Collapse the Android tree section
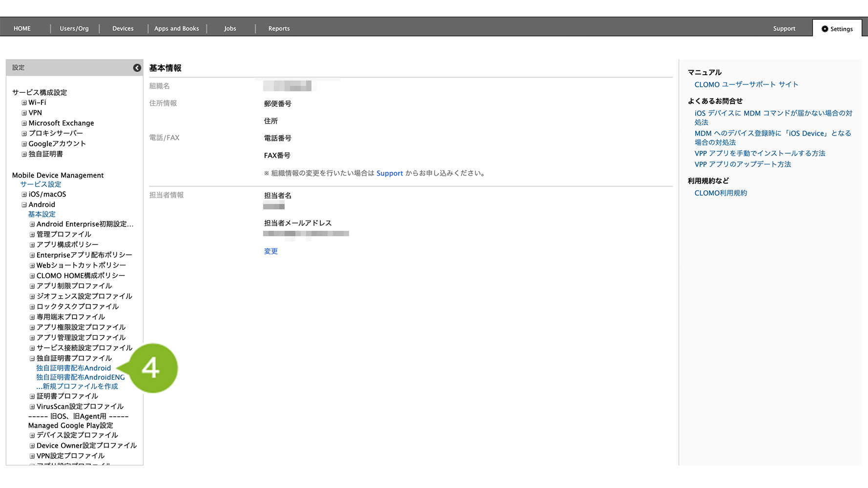Image resolution: width=868 pixels, height=488 pixels. pyautogui.click(x=24, y=205)
